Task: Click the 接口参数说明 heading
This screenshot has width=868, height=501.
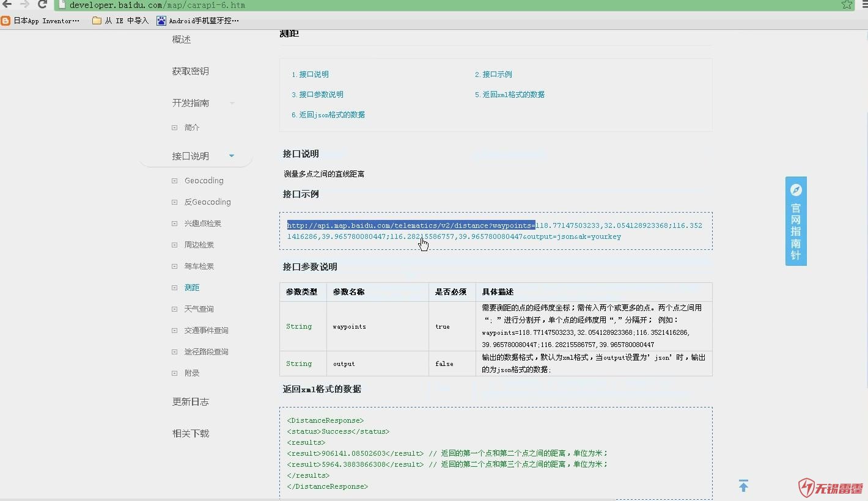Action: 310,267
